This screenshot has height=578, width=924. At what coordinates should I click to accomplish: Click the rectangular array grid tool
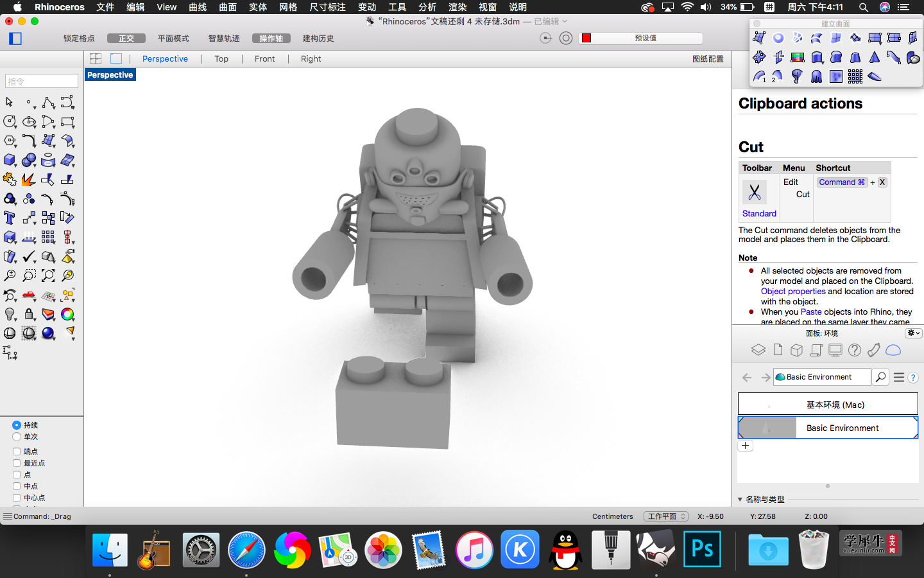coord(48,237)
